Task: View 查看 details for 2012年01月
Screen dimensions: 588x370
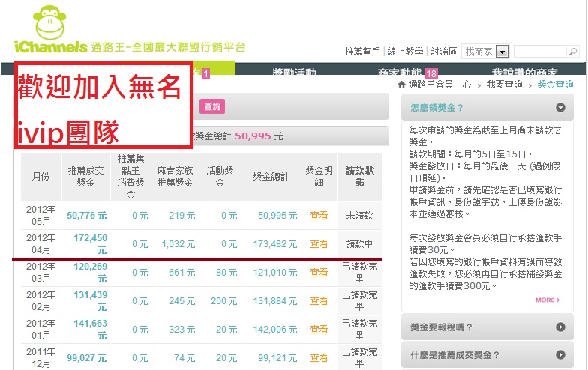Action: (x=319, y=330)
